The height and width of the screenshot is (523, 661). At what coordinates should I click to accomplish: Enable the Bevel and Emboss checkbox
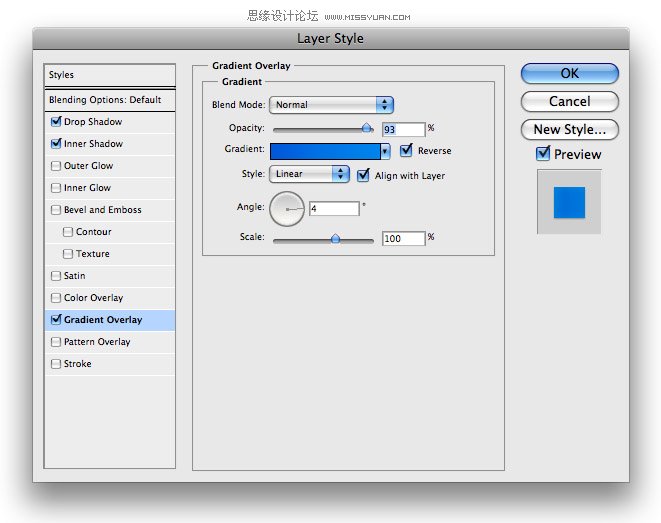(56, 209)
